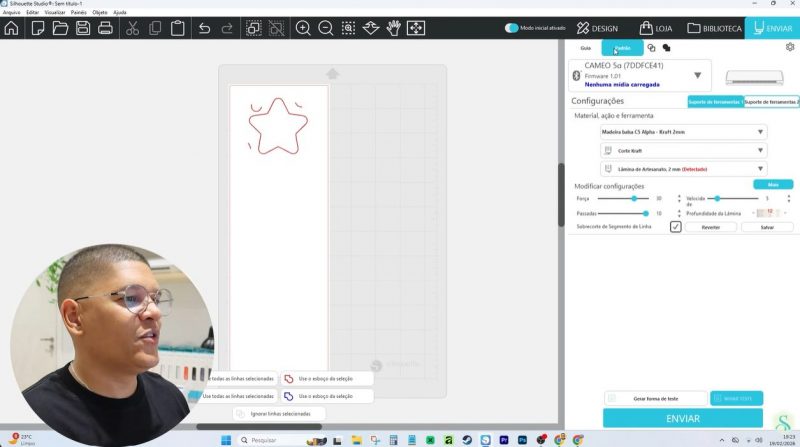
Task: Open the Windows Start menu
Action: pyautogui.click(x=226, y=440)
